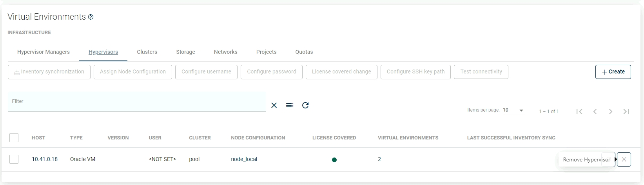Go to the previous page
644x185 pixels.
click(x=595, y=112)
